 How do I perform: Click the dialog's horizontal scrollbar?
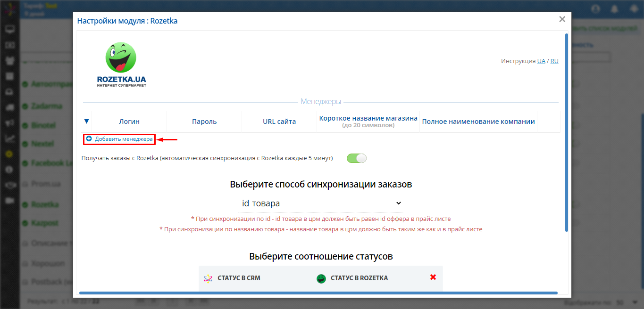[x=318, y=293]
